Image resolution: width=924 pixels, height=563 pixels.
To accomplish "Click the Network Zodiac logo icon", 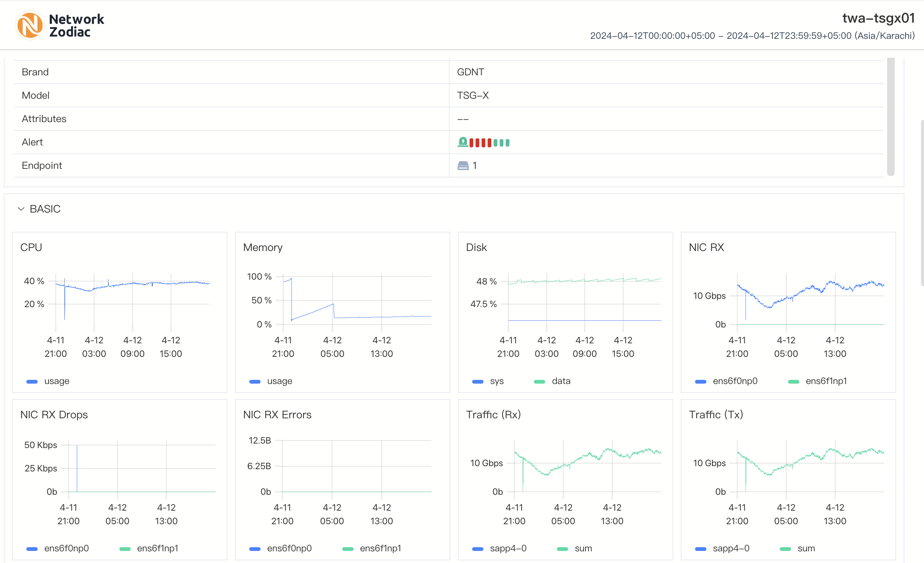I will click(x=30, y=25).
